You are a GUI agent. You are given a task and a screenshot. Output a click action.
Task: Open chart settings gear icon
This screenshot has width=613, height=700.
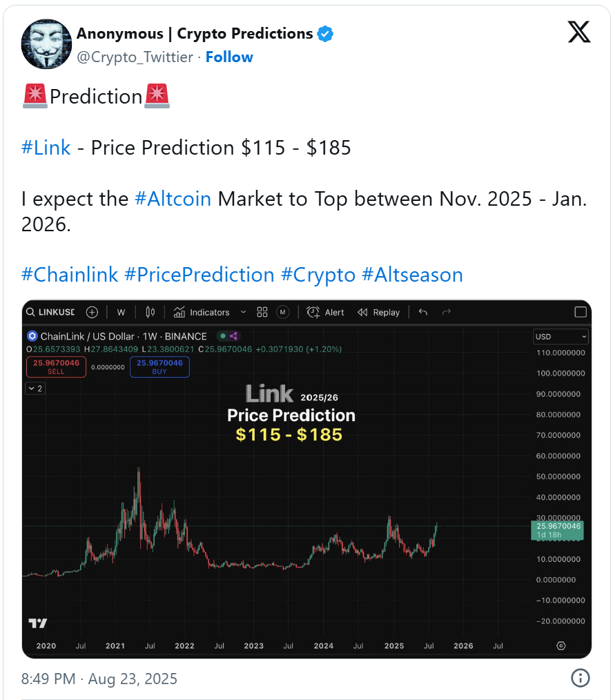[561, 645]
